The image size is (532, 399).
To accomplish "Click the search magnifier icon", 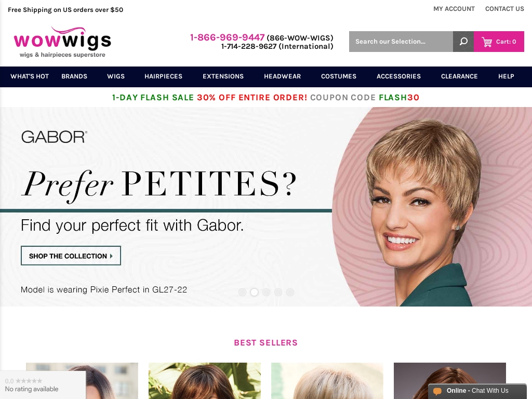I will (x=463, y=42).
